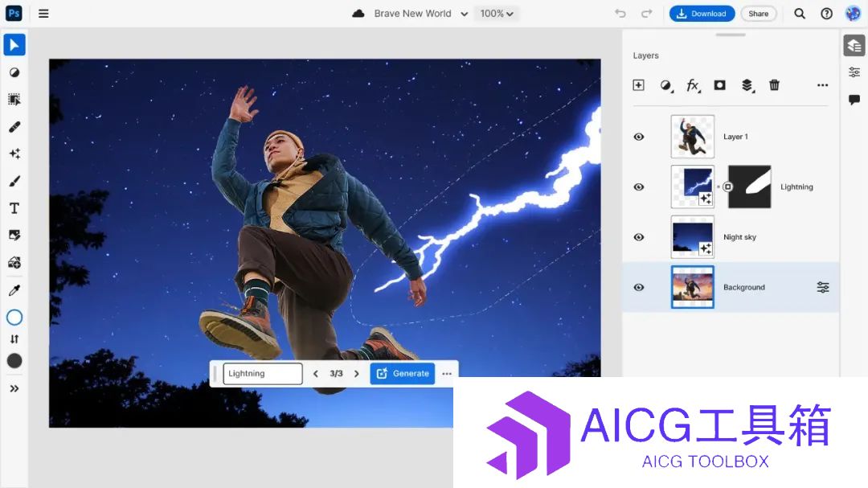Click the Night sky layer name
The image size is (868, 488).
click(739, 237)
